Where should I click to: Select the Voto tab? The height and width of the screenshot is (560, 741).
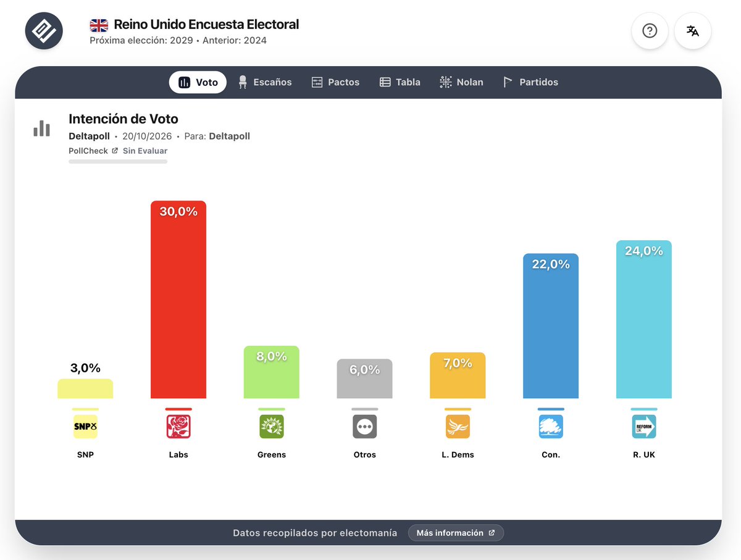pyautogui.click(x=198, y=82)
